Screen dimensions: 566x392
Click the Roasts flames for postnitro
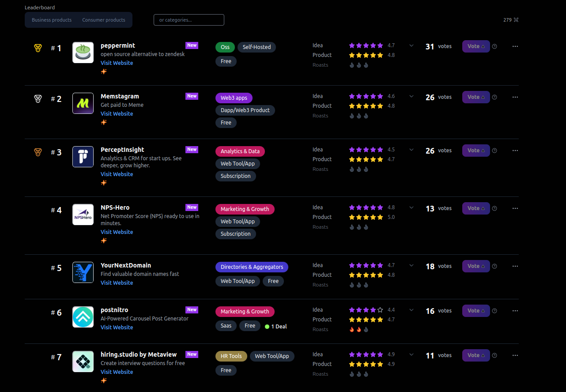tap(359, 329)
